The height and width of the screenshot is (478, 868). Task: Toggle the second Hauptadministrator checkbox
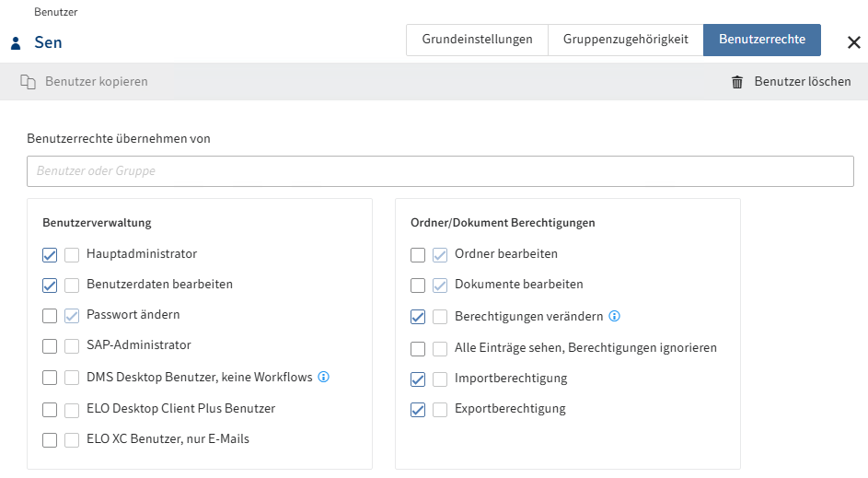pyautogui.click(x=72, y=255)
